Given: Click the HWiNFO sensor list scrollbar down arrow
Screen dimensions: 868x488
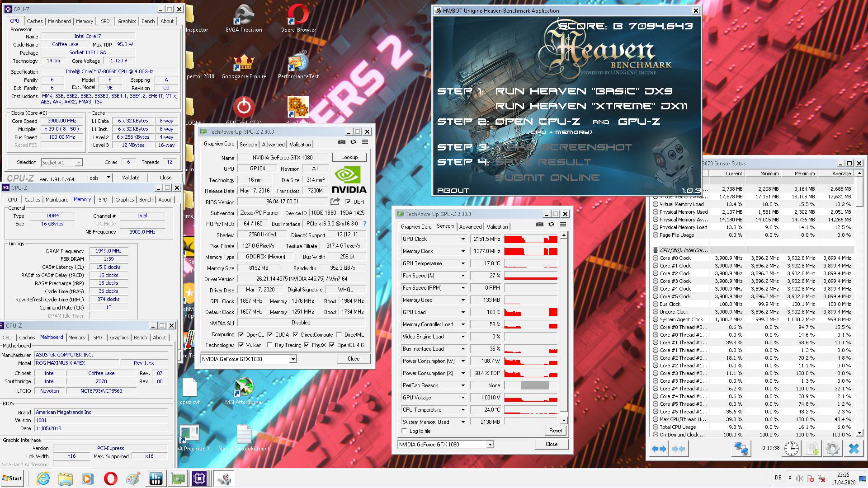Looking at the screenshot, I should (859, 433).
